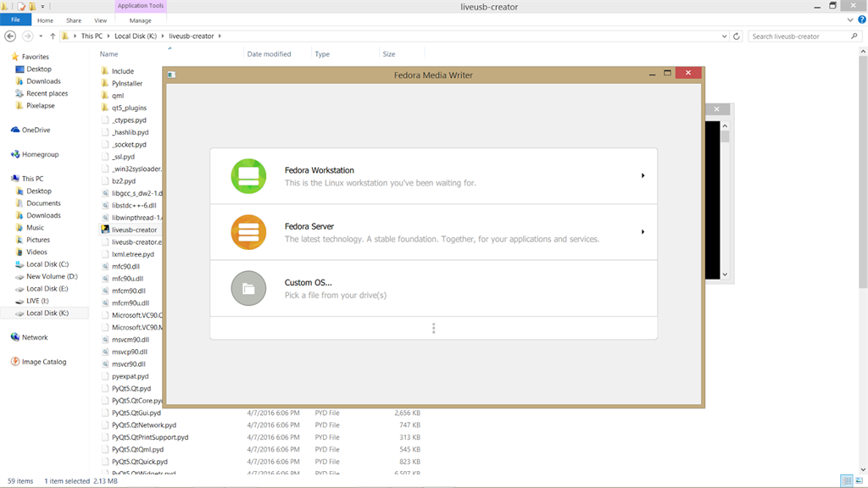The width and height of the screenshot is (868, 488).
Task: Click the Fedora Server title text
Action: 309,226
